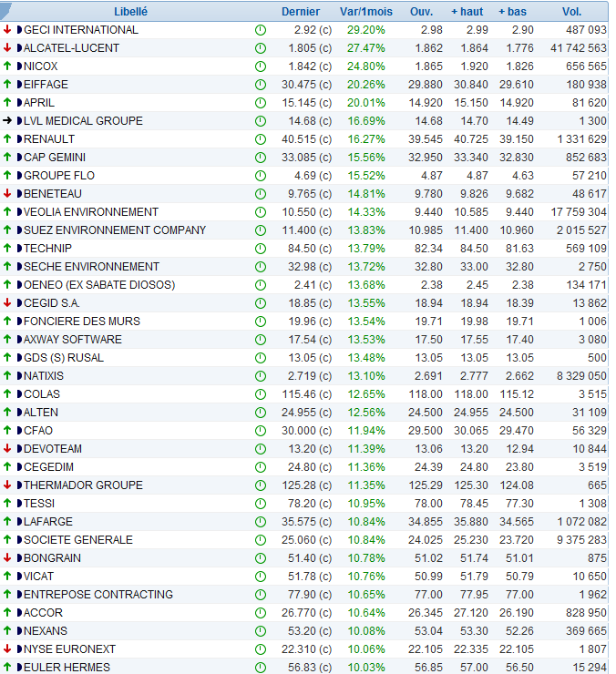Click the black right arrow beside LVL MEDICAL GROUPE
616x674 pixels.
pos(7,121)
